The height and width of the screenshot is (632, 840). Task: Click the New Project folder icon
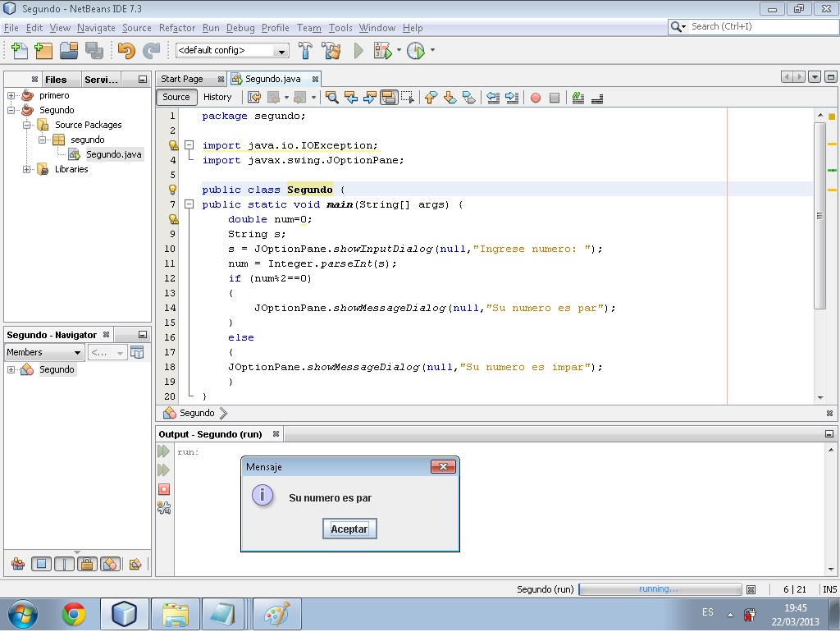pyautogui.click(x=43, y=51)
